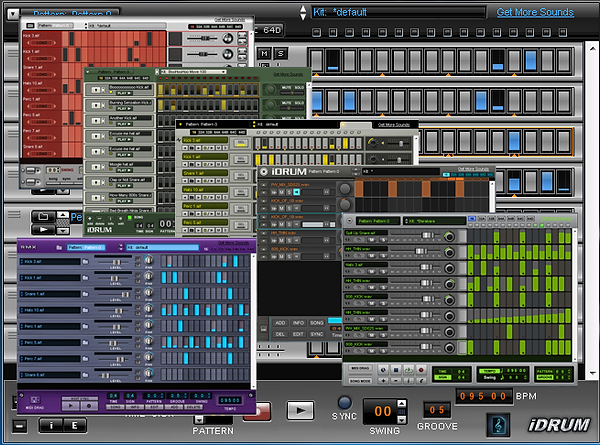Screen dimensions: 600x445
Task: Click the RMX tempo display 095.00
Action: [x=230, y=400]
